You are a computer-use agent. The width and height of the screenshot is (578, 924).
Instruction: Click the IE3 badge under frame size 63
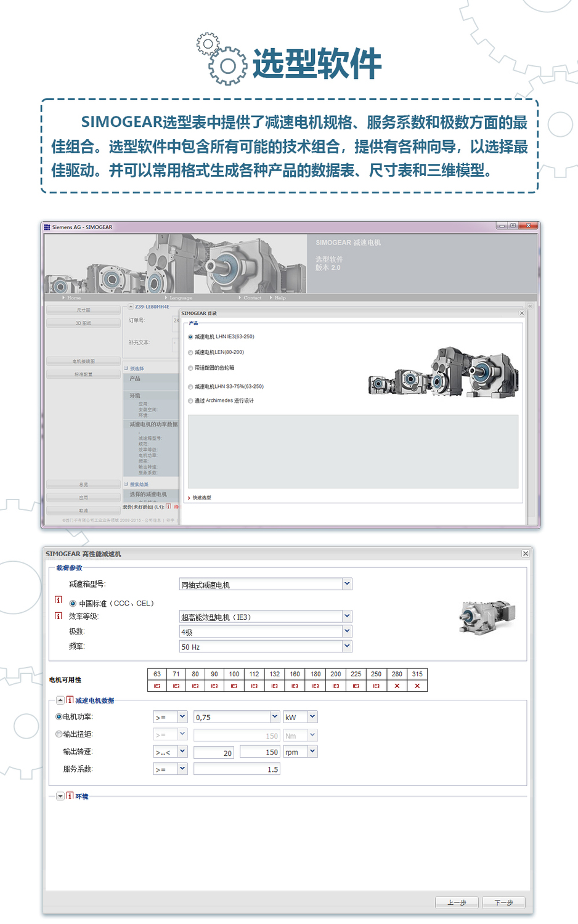click(157, 686)
